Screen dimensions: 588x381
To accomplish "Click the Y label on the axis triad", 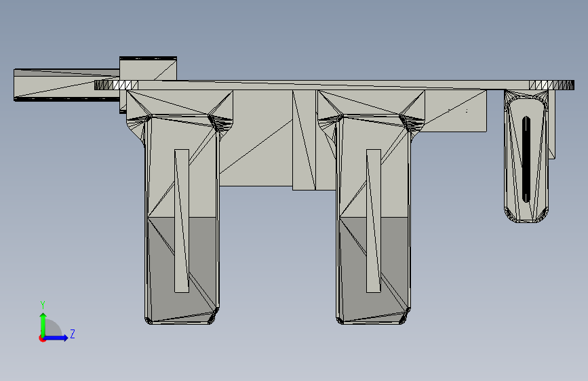I will point(43,304).
